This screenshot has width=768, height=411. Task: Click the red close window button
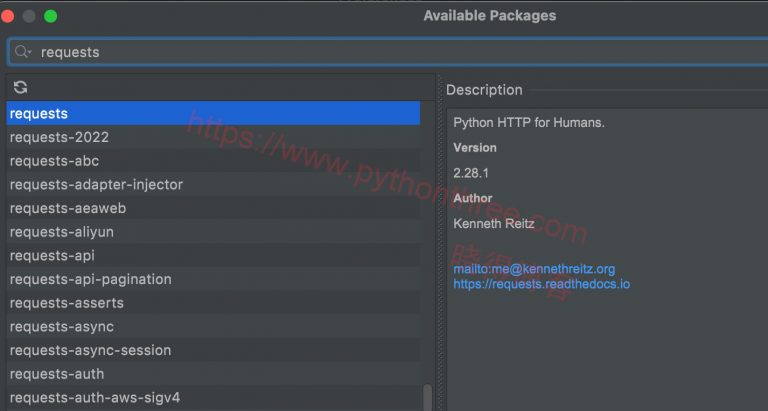pyautogui.click(x=8, y=16)
